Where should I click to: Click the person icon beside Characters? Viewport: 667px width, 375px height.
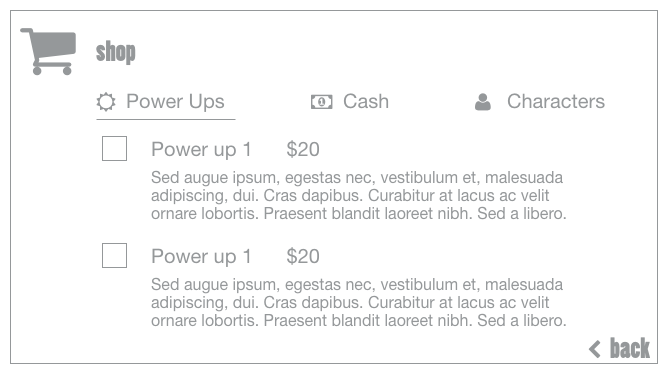[x=483, y=102]
